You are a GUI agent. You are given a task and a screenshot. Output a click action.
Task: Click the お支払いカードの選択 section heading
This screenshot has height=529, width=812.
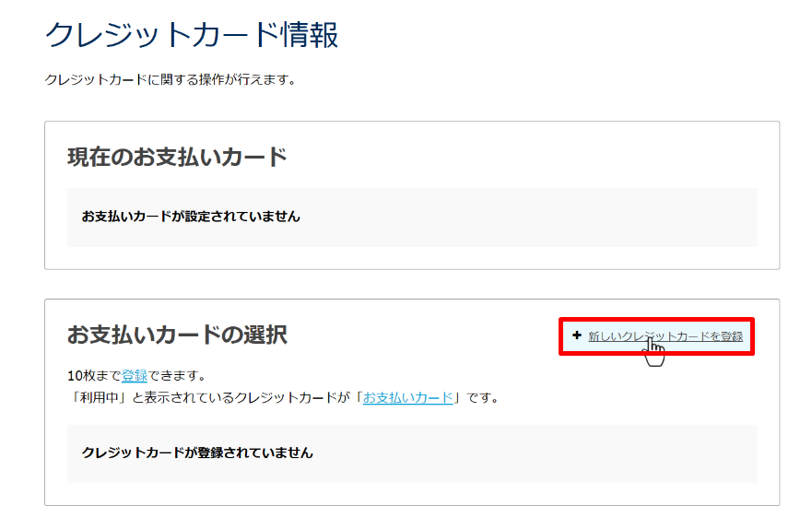(x=177, y=335)
